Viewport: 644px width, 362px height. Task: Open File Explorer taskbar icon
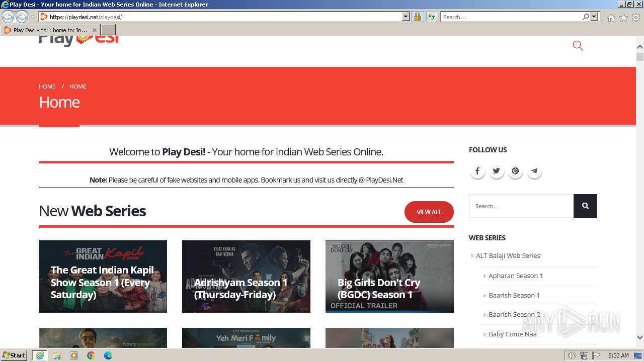tap(57, 355)
